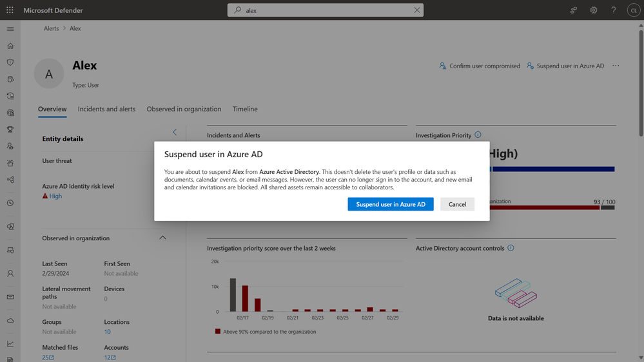The width and height of the screenshot is (644, 362).
Task: Open more actions ellipsis menu
Action: [616, 66]
